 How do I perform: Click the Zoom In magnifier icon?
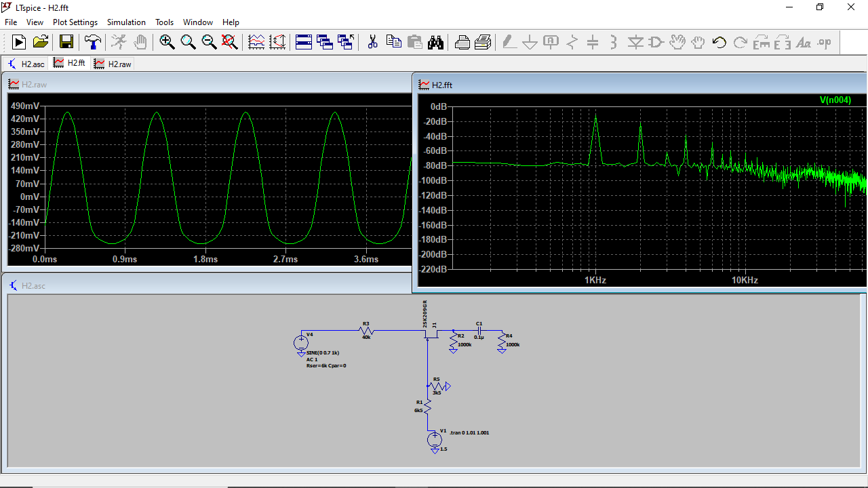(167, 42)
